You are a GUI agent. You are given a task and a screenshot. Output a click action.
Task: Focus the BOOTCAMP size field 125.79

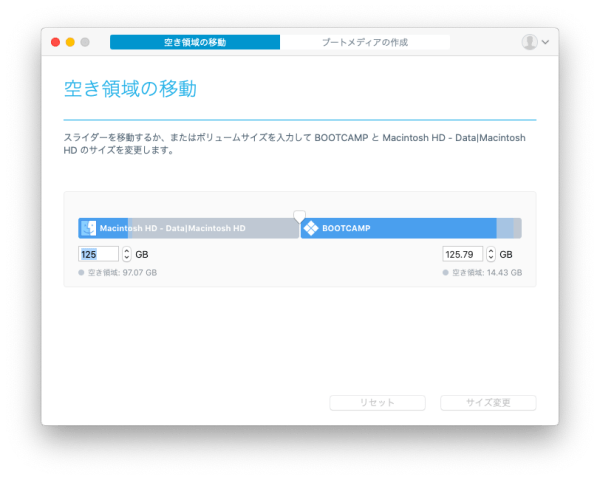pos(462,254)
